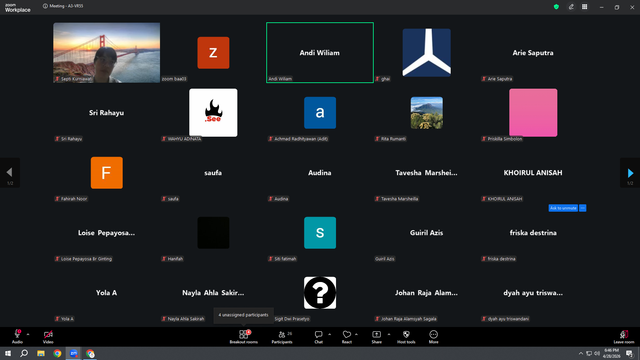Click '4 unassigned participants' tooltip
640x360 pixels.
243,315
